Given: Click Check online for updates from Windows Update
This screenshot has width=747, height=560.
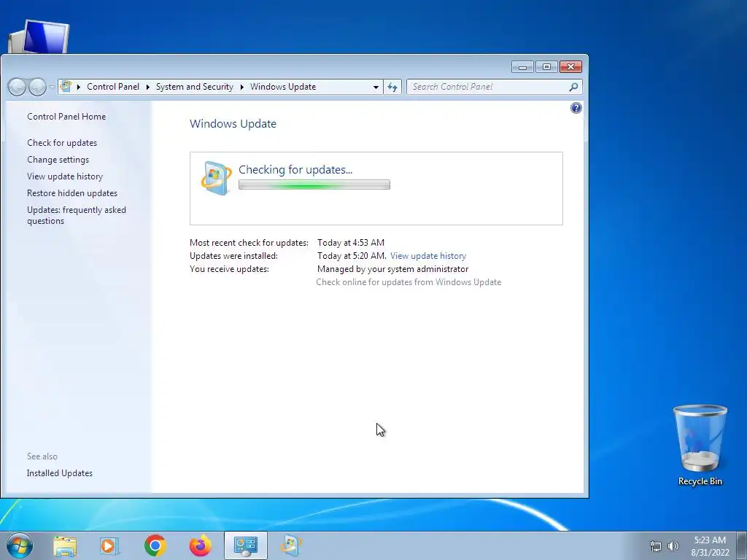Looking at the screenshot, I should pos(409,282).
